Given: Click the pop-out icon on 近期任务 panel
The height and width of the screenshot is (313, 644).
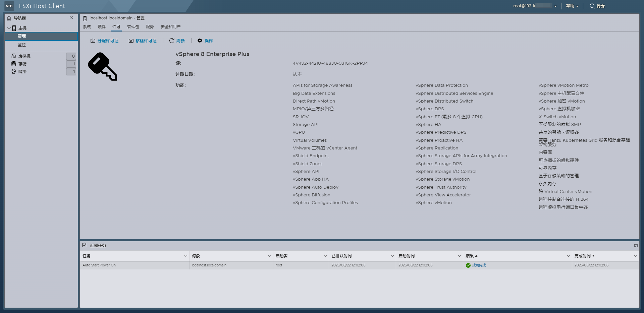Looking at the screenshot, I should [636, 245].
